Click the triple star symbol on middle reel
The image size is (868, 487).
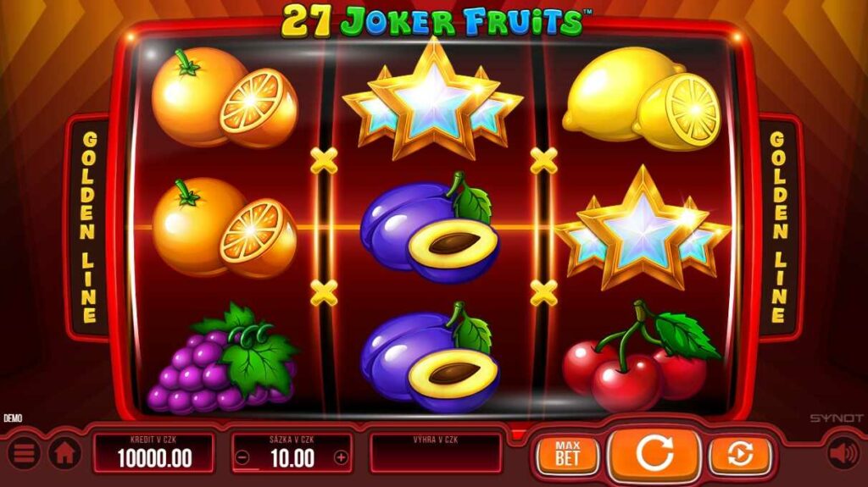coord(433,100)
